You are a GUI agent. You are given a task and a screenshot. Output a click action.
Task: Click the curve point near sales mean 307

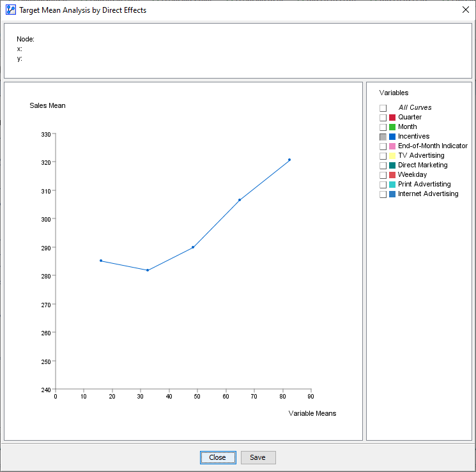(240, 200)
